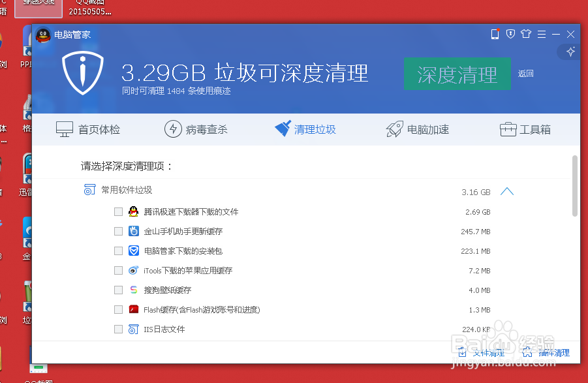Check Flash缓存 checkbox
The image size is (588, 383).
click(x=119, y=309)
